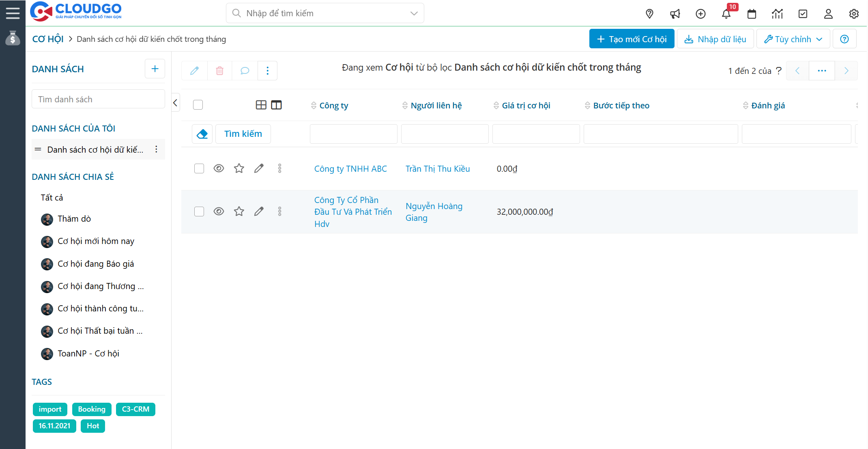
Task: Preview Công ty TNHH ABC with the eye icon
Action: (219, 168)
